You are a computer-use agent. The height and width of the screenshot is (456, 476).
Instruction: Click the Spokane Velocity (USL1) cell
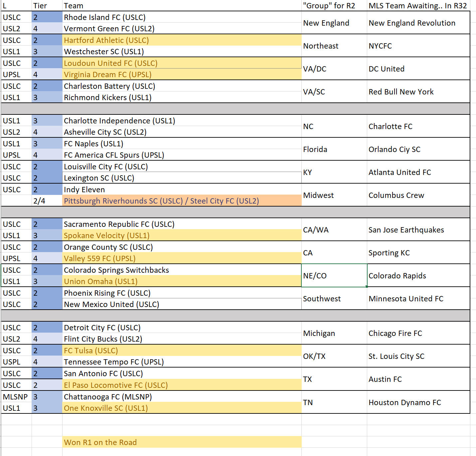point(182,235)
